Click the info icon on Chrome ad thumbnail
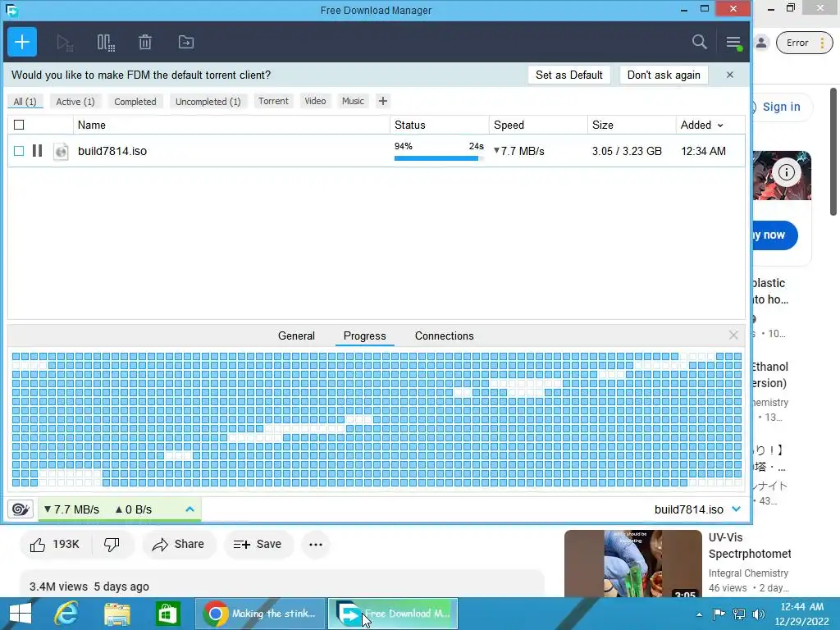Viewport: 840px width, 630px height. point(787,172)
